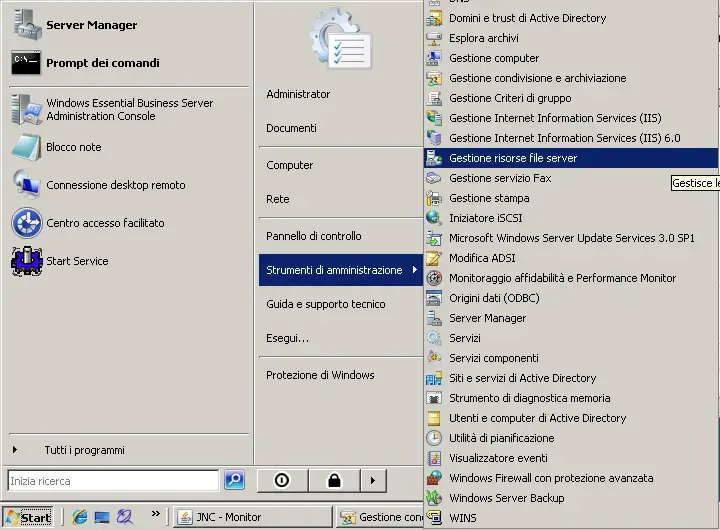
Task: Click the Gestione stampa printer icon
Action: pos(434,198)
